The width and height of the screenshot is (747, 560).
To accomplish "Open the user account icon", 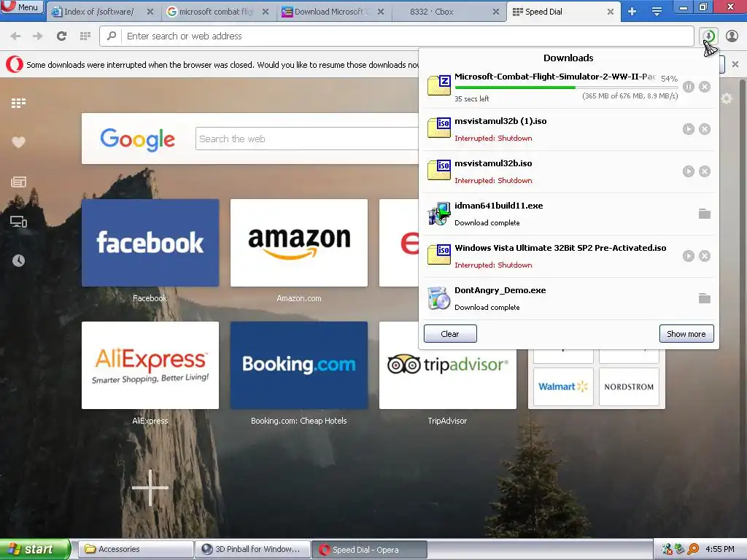I will [x=732, y=36].
